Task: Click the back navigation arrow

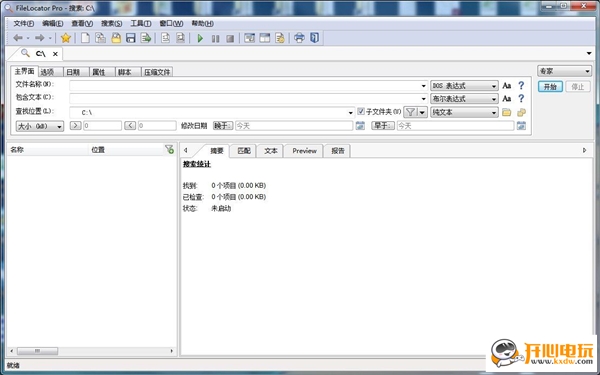Action: [x=18, y=38]
